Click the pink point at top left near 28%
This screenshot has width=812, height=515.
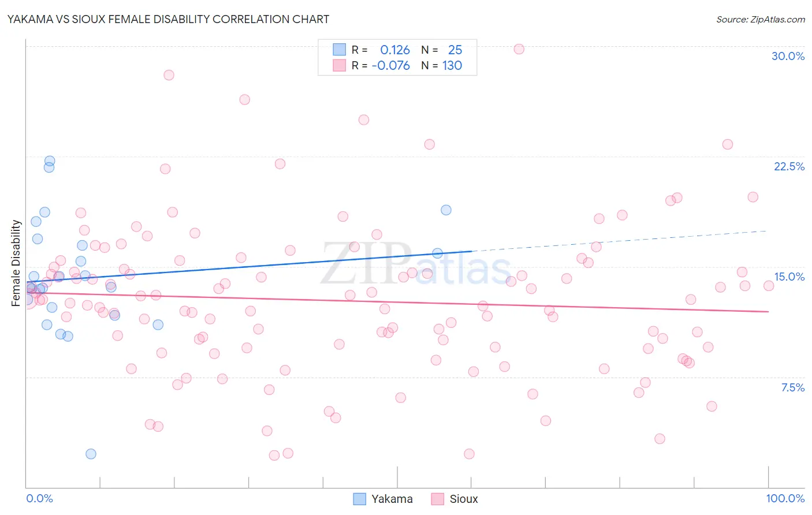tap(169, 75)
